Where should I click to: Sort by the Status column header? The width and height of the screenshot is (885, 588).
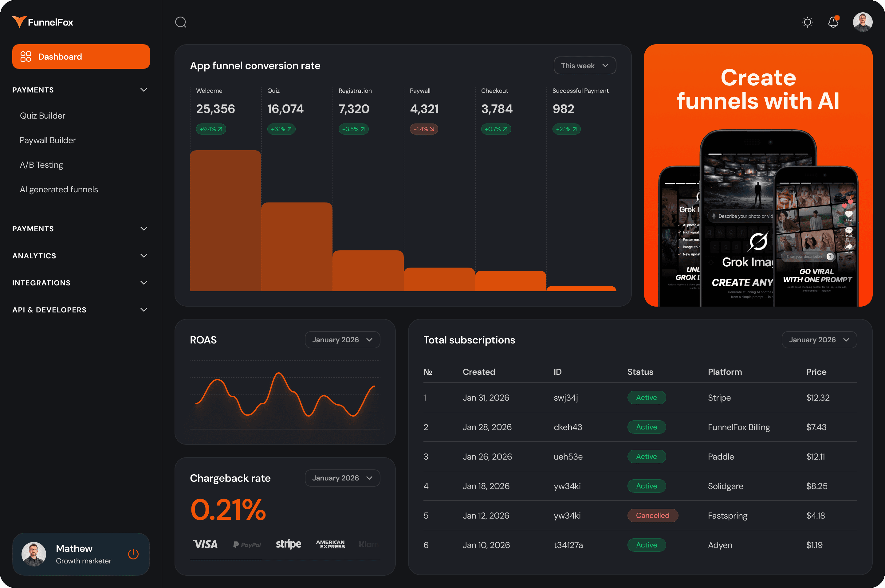tap(640, 372)
